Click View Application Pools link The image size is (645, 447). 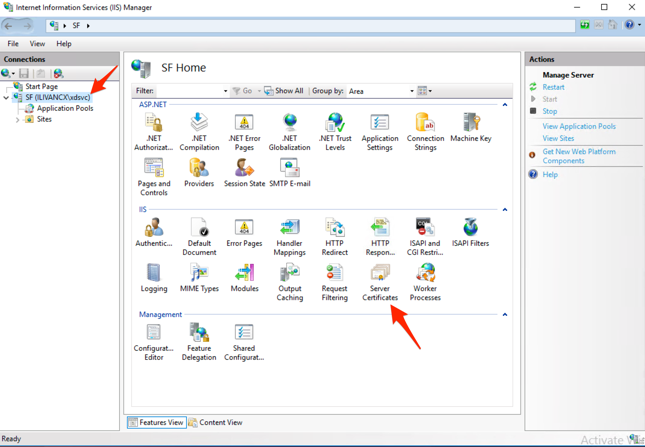[579, 126]
